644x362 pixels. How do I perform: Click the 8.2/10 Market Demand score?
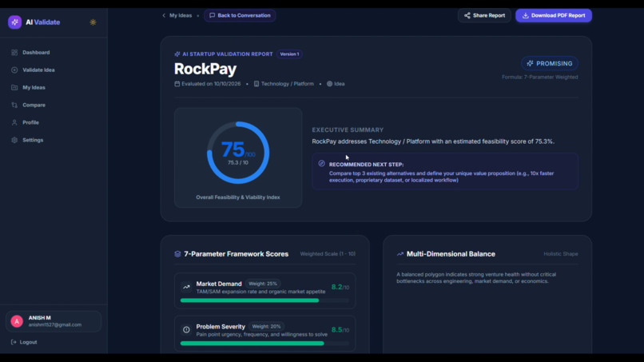pos(340,287)
